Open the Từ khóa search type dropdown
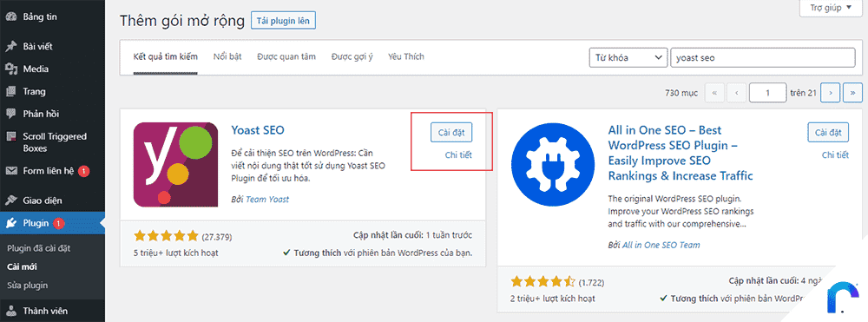Image resolution: width=868 pixels, height=322 pixels. (628, 57)
